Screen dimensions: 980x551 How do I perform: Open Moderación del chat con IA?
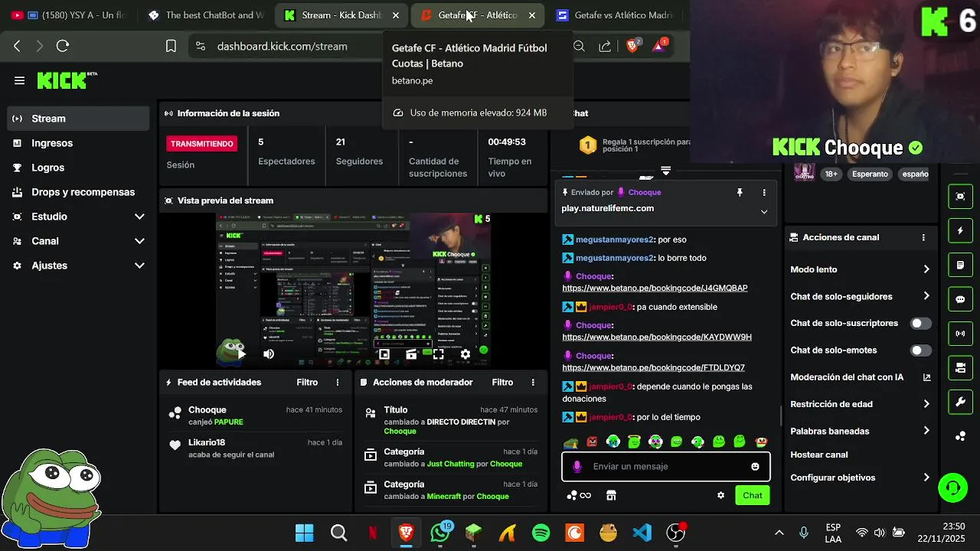coord(861,377)
